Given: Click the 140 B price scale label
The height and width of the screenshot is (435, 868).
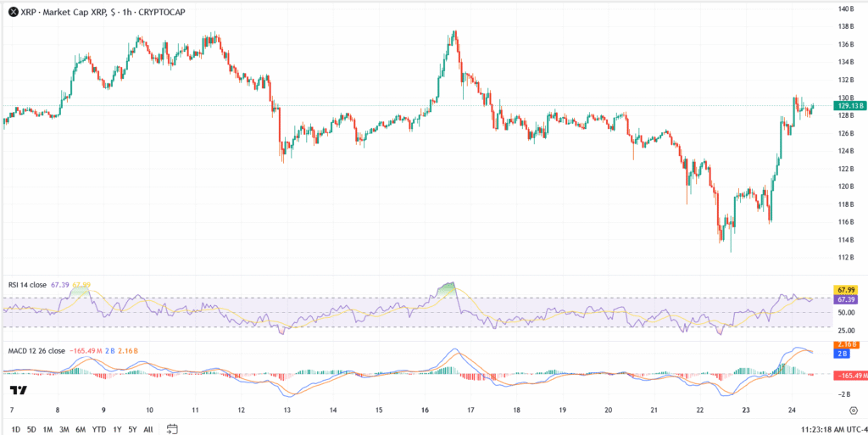Looking at the screenshot, I should (846, 8).
